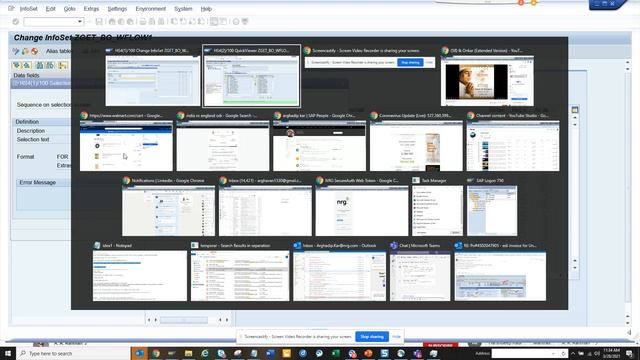
Task: Click the Alias tables button
Action: pyautogui.click(x=58, y=51)
